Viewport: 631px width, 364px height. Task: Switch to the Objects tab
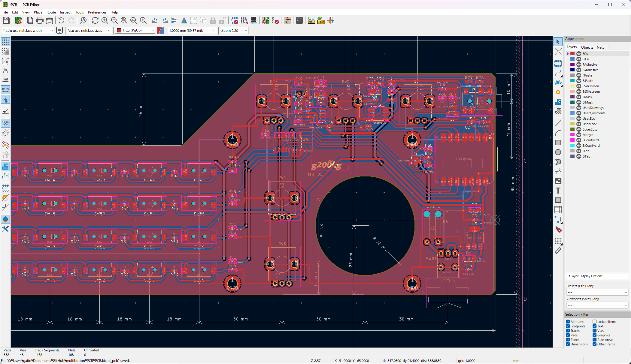point(587,47)
